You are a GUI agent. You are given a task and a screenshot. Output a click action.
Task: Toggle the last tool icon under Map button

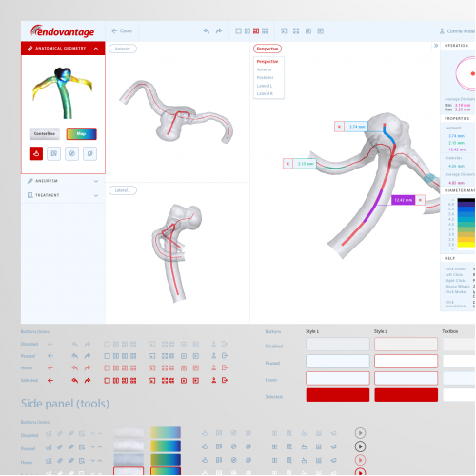[89, 153]
